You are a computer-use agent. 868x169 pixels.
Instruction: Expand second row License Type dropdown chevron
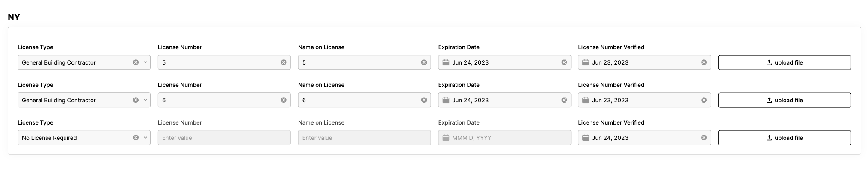point(145,100)
